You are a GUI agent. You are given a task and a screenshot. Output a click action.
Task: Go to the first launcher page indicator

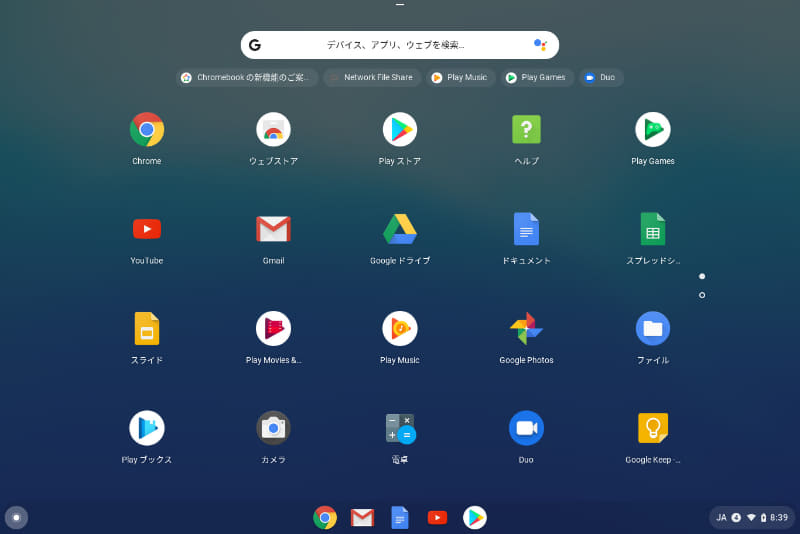point(702,276)
